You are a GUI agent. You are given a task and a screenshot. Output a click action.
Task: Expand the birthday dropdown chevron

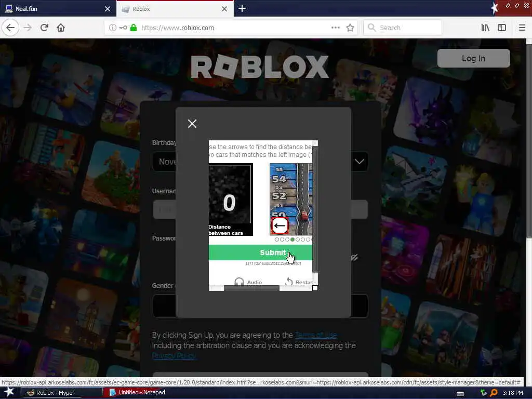(x=360, y=162)
